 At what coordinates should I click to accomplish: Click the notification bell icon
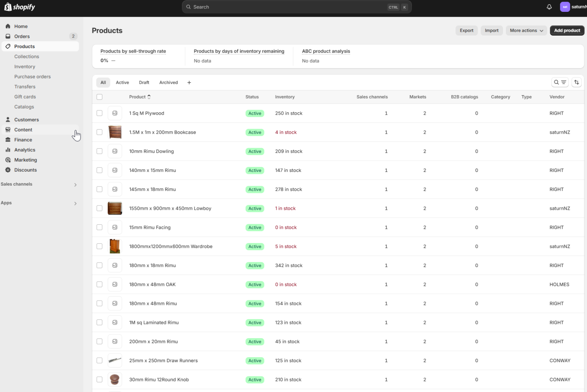tap(549, 7)
